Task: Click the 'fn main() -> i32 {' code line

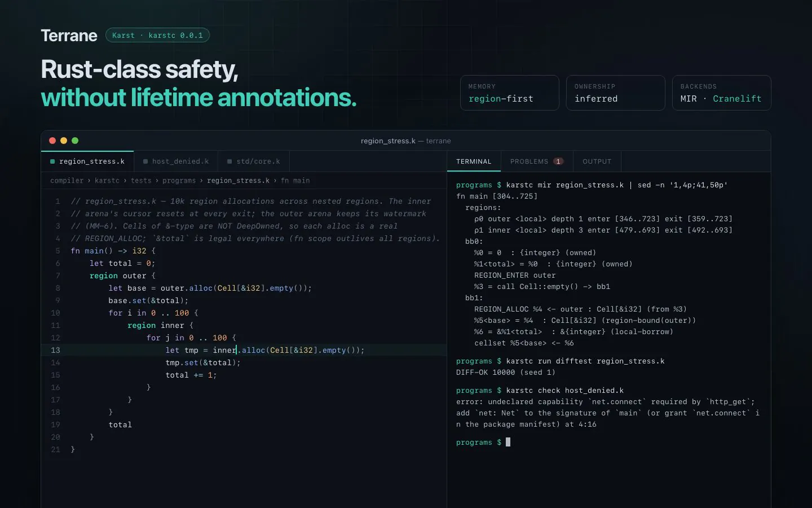Action: pos(113,251)
